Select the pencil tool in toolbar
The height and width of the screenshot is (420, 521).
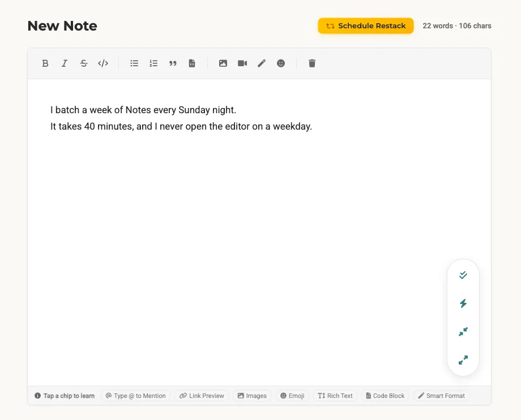point(262,63)
